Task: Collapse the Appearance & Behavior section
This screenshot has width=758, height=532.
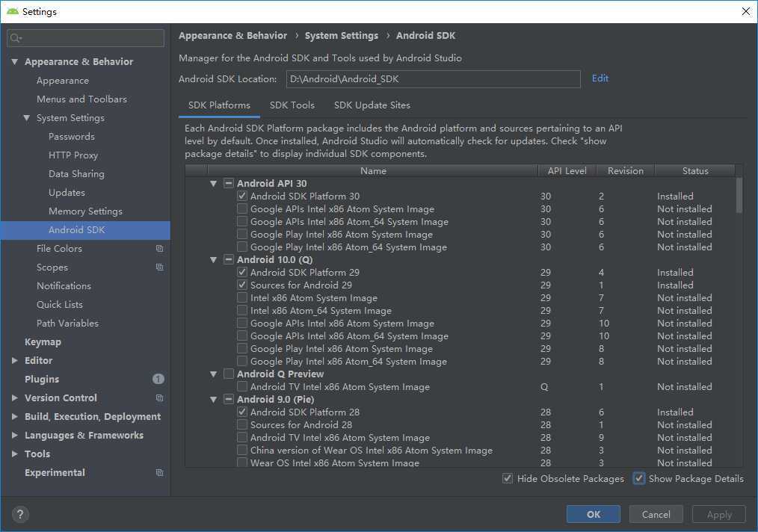Action: pyautogui.click(x=14, y=62)
